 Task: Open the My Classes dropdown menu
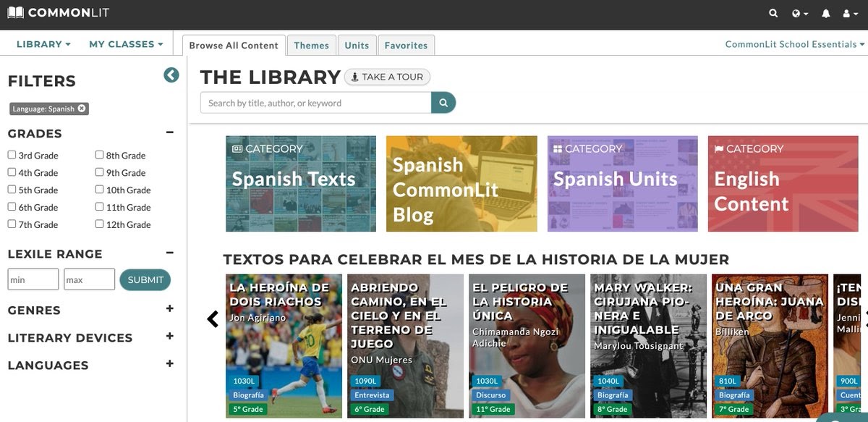pyautogui.click(x=126, y=44)
